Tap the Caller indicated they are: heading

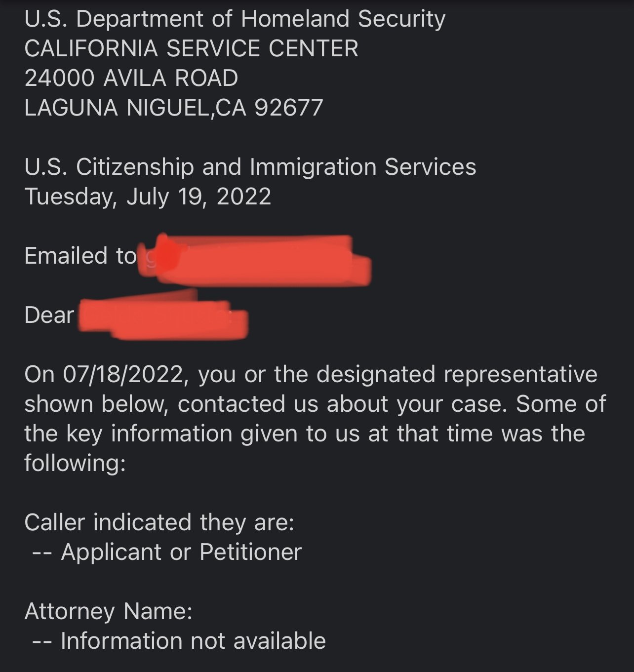[159, 522]
